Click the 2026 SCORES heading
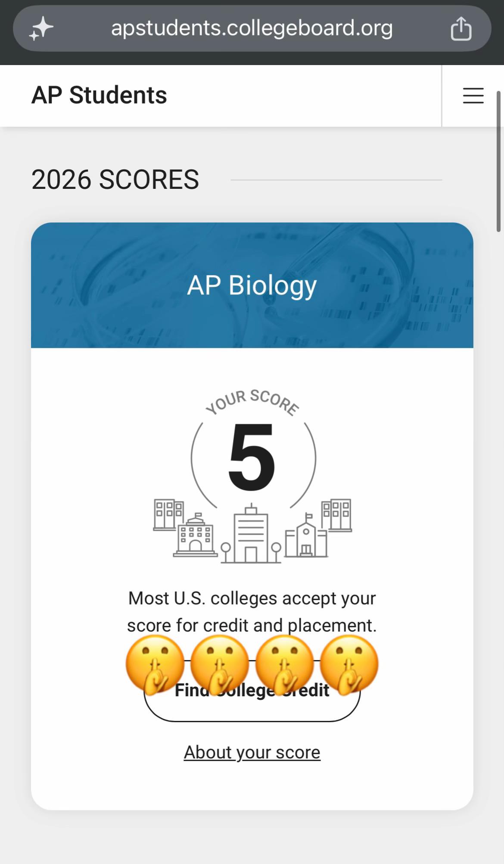Screen dimensions: 504x864 tap(115, 179)
